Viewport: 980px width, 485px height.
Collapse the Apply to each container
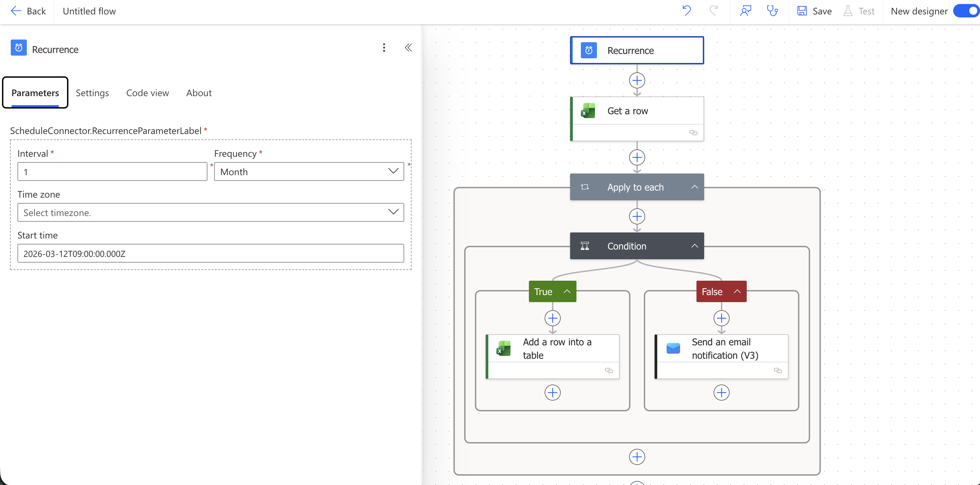pyautogui.click(x=694, y=187)
